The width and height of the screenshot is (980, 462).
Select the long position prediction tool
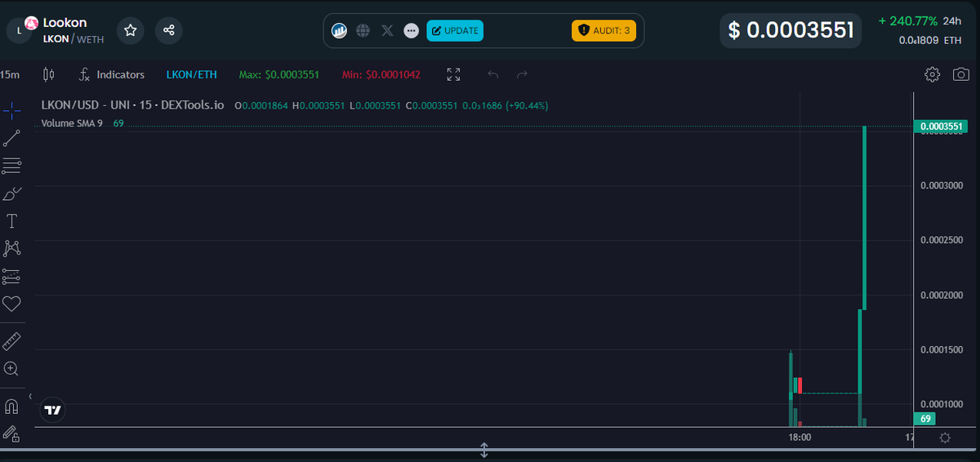[12, 276]
